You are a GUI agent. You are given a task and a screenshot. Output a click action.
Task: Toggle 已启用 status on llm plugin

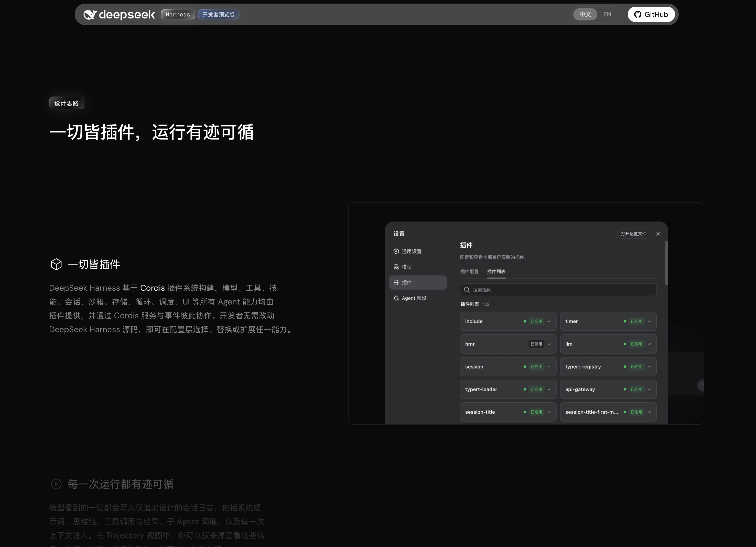coord(636,344)
